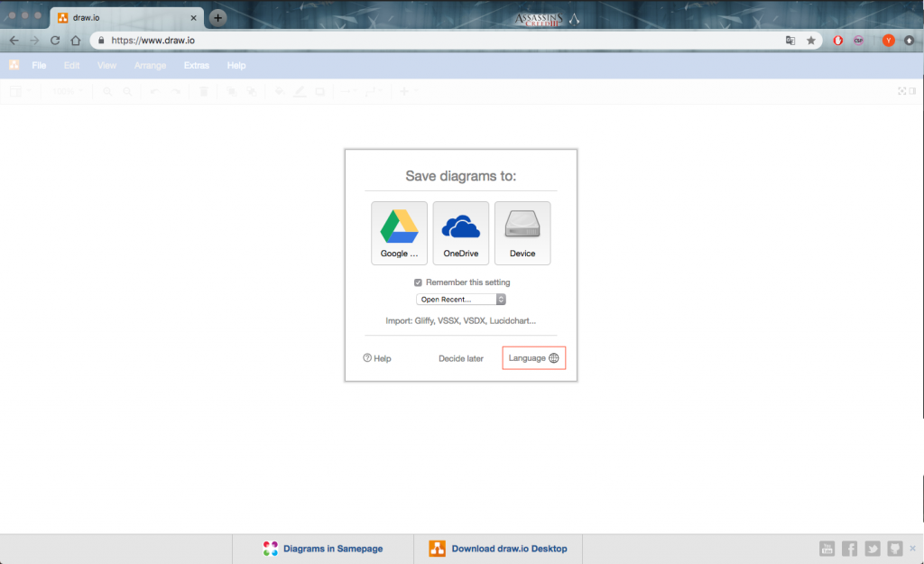
Task: Open the Twitter footer icon
Action: click(873, 549)
